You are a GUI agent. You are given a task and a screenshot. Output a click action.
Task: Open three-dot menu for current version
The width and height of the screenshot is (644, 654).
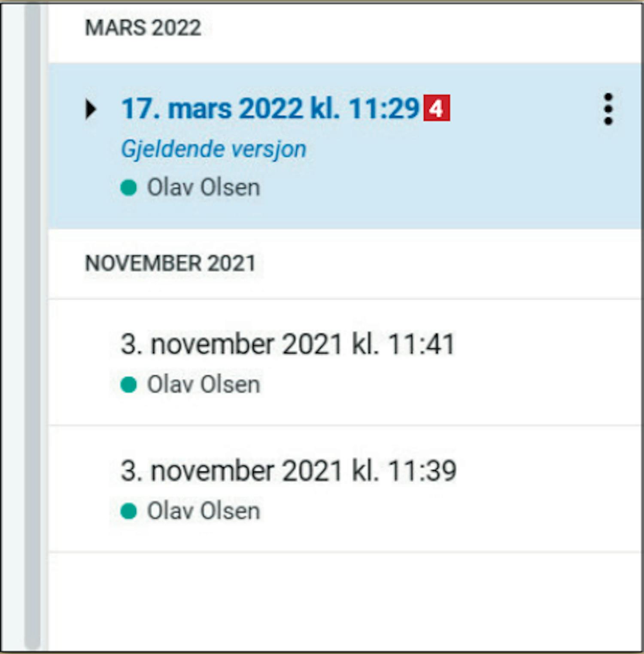pyautogui.click(x=608, y=109)
